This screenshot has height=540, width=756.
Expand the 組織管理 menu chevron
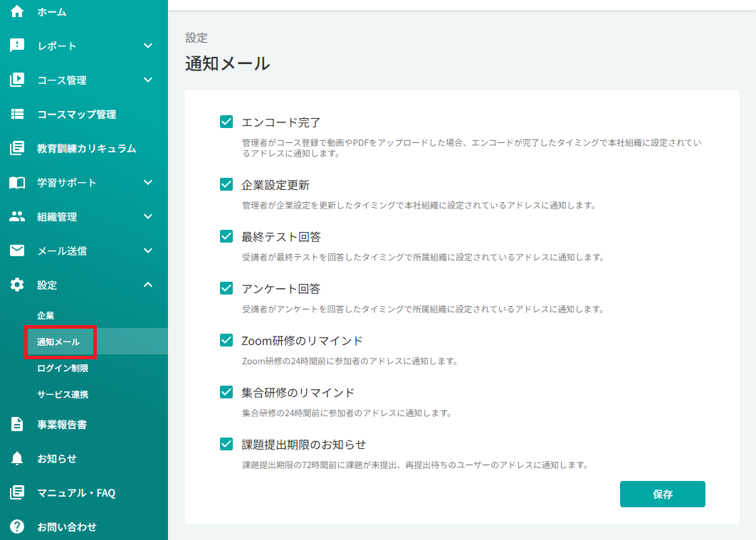(x=148, y=217)
